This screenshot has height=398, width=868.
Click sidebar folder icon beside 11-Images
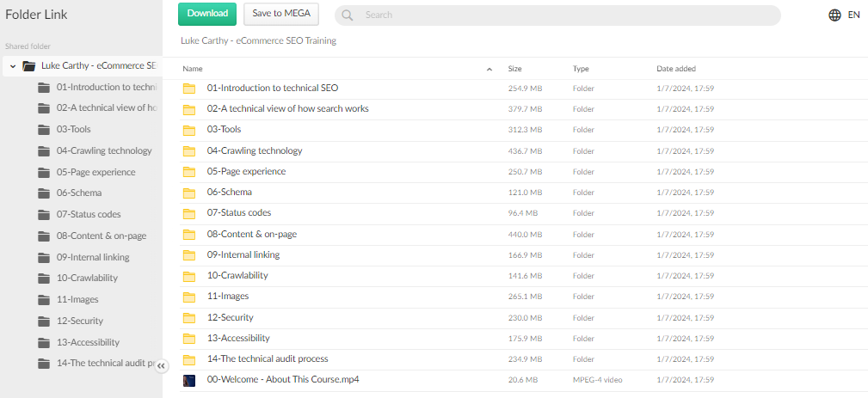(44, 300)
